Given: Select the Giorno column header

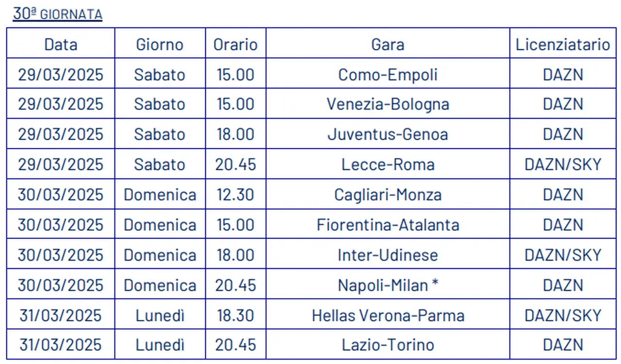Looking at the screenshot, I should point(160,45).
